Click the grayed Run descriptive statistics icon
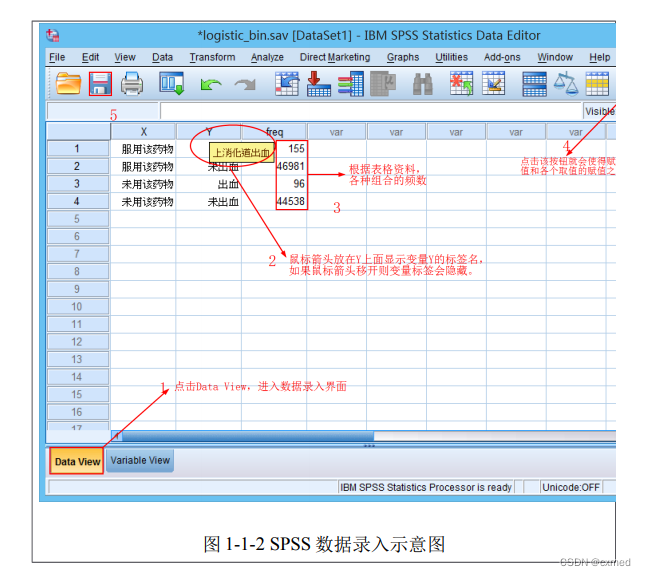Image resolution: width=646 pixels, height=576 pixels. 383,84
